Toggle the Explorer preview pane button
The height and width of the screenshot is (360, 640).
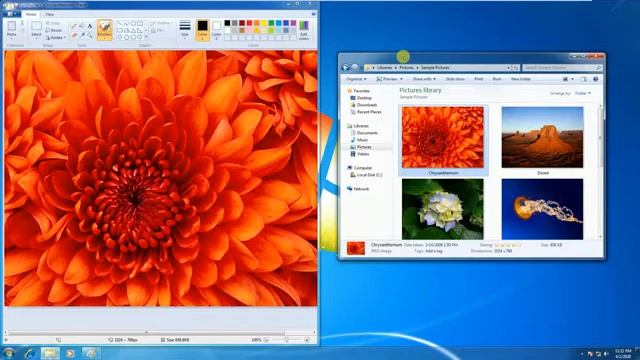pos(584,79)
